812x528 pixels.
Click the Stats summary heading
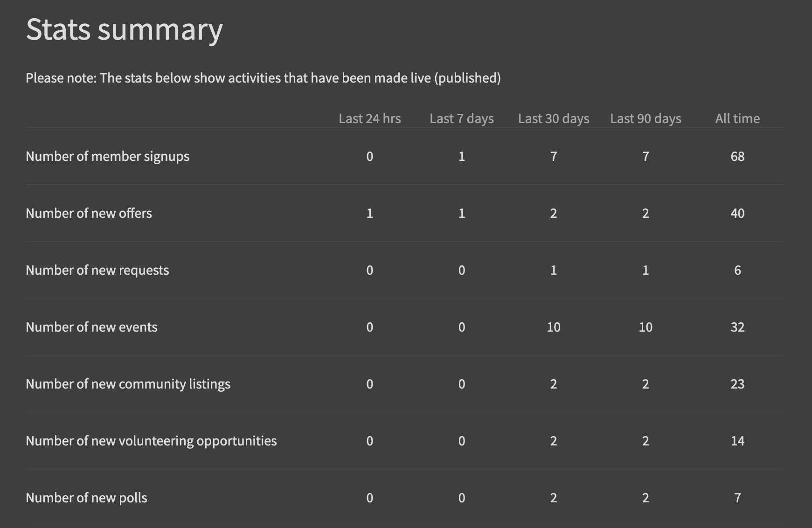pos(124,29)
